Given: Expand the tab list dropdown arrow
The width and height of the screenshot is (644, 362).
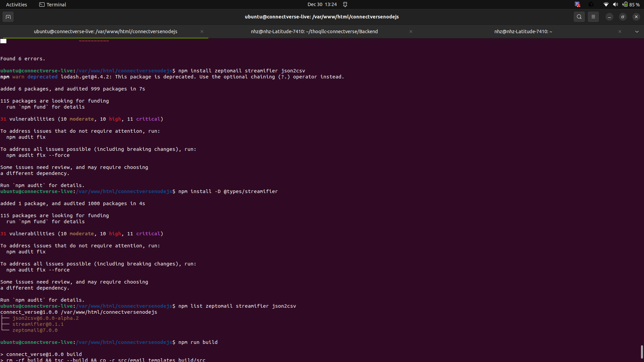Looking at the screenshot, I should pyautogui.click(x=637, y=32).
